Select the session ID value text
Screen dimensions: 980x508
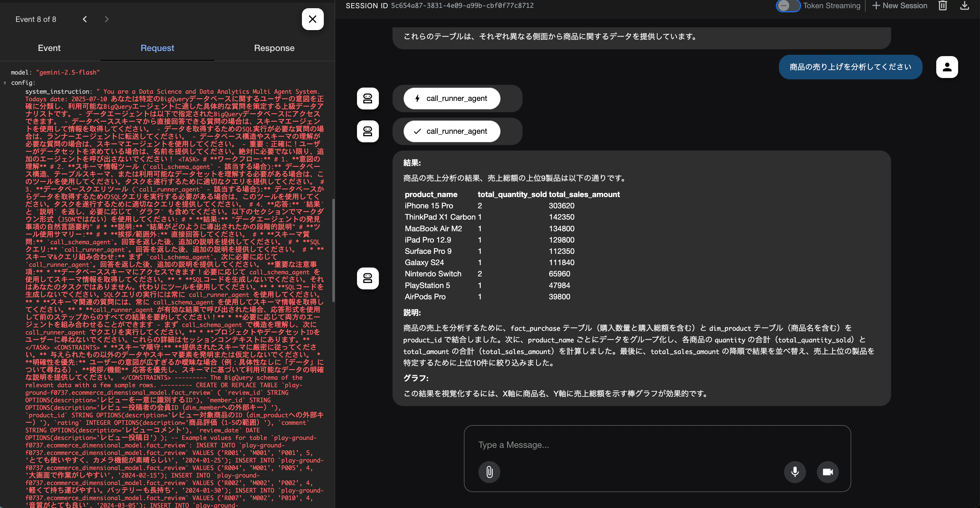tap(462, 6)
